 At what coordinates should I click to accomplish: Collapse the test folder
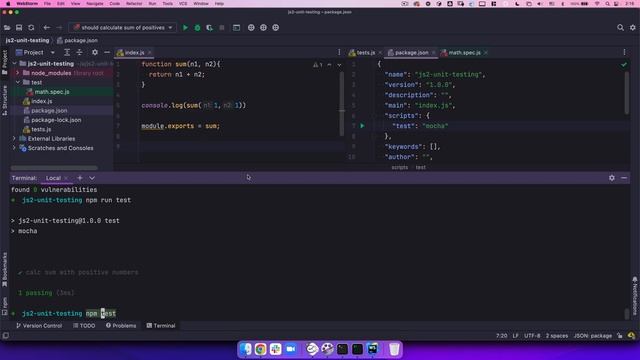click(x=18, y=82)
